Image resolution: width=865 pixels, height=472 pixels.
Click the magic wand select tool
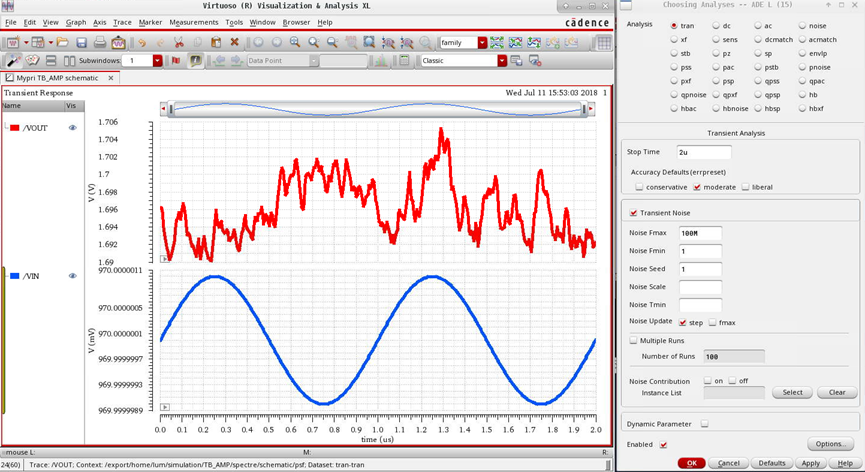click(x=13, y=61)
